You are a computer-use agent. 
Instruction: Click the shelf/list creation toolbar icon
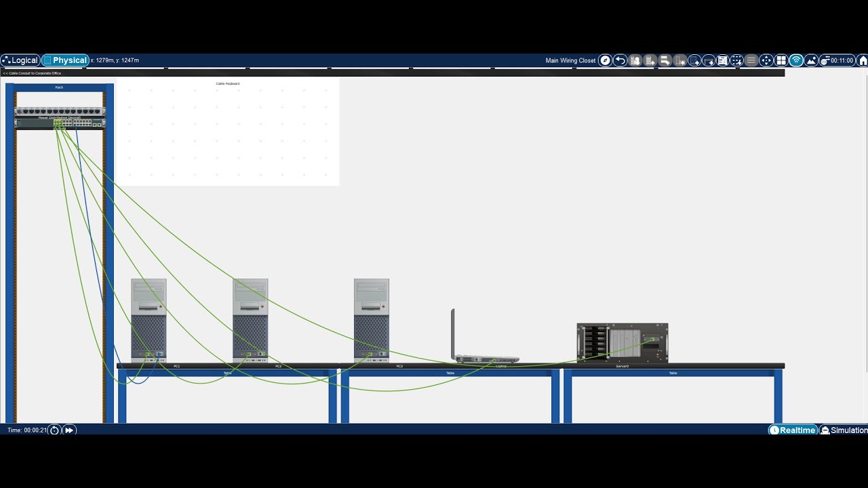click(x=723, y=60)
